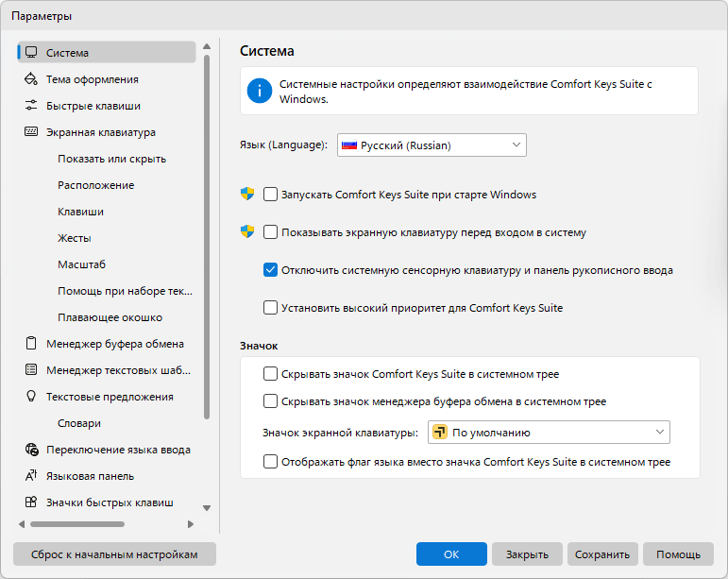
Task: Click sidebar horizontal scroll left arrow
Action: (x=22, y=524)
